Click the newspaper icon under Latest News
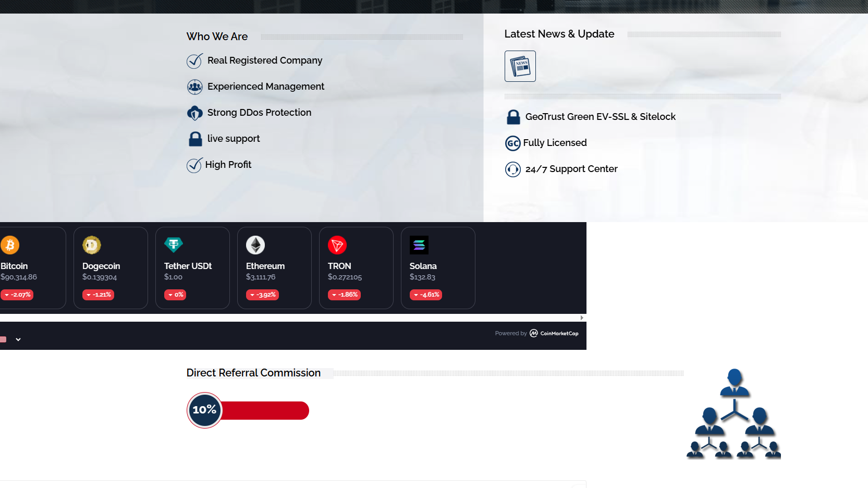Viewport: 868px width, 488px height. [520, 66]
